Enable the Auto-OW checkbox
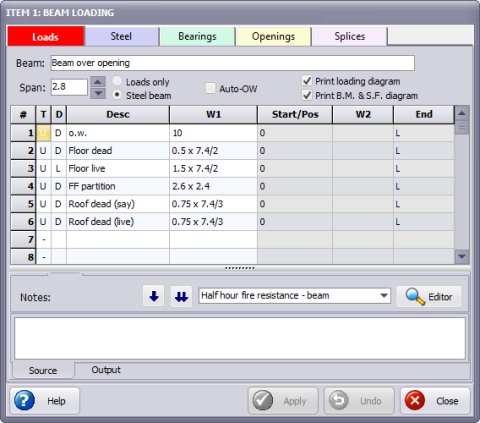 click(210, 89)
